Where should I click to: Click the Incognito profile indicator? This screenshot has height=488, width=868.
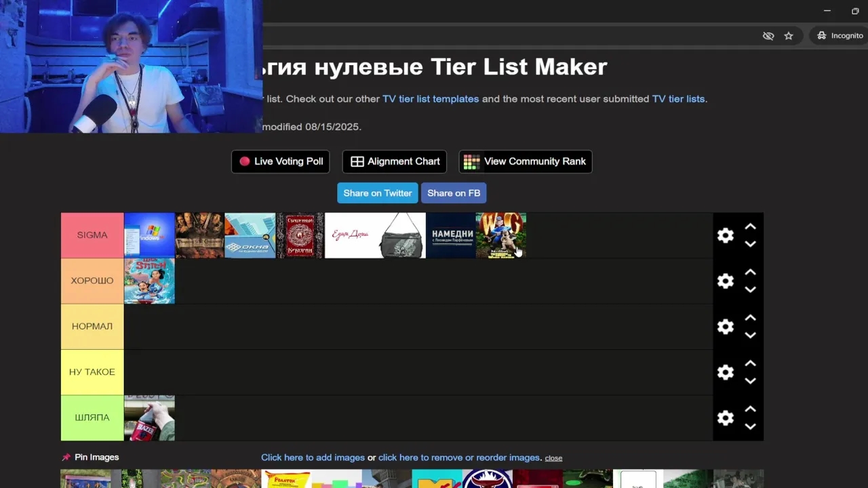click(x=840, y=36)
